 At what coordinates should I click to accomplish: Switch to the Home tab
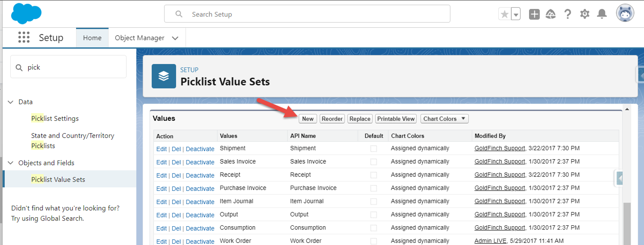[x=92, y=38]
